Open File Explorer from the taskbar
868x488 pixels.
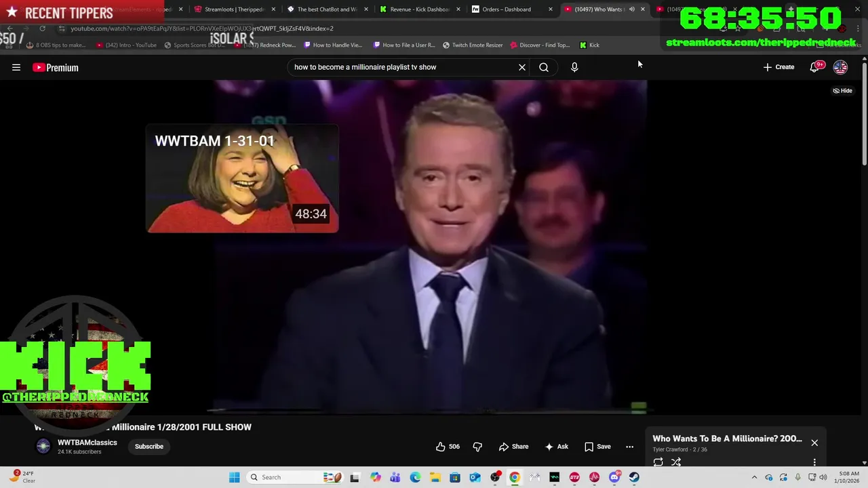tap(435, 477)
